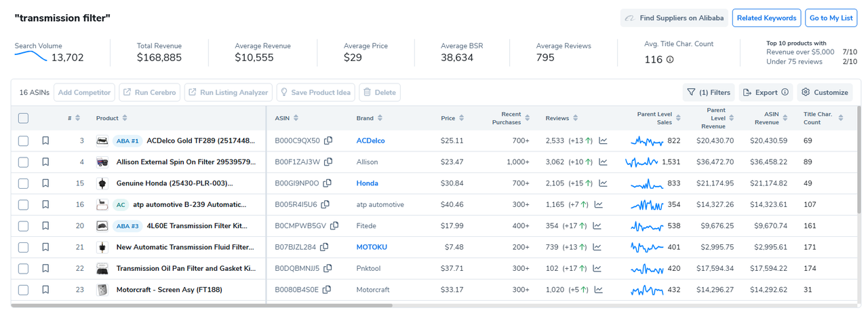868x317 pixels.
Task: Copy ASIN B00GI9NP0O with copy icon
Action: 328,183
